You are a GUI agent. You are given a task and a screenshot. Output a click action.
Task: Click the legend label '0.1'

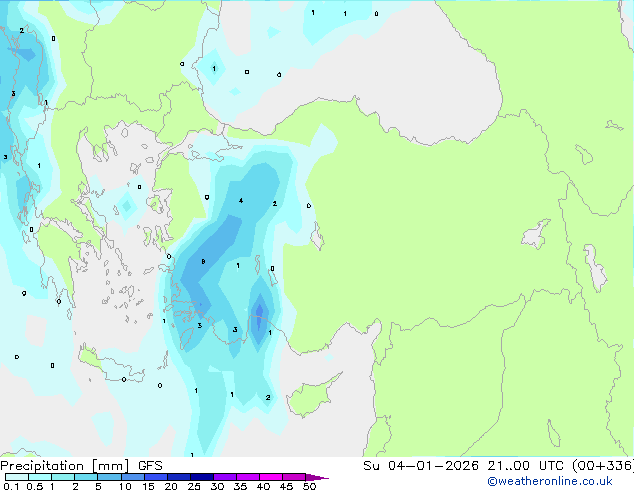coord(11,486)
